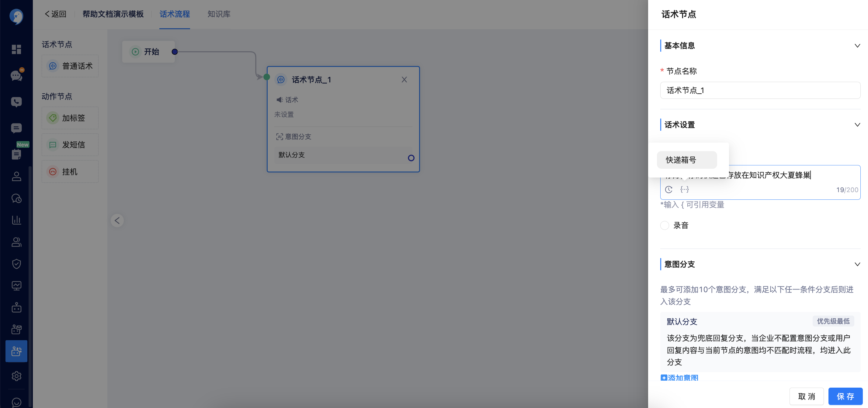
Task: Select the 录音 radio option
Action: coord(665,225)
